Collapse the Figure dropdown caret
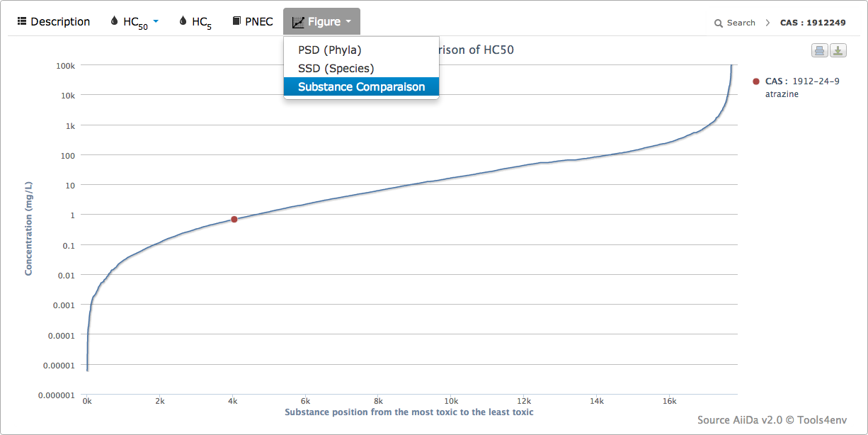Screen dimensions: 868x435 click(x=348, y=22)
